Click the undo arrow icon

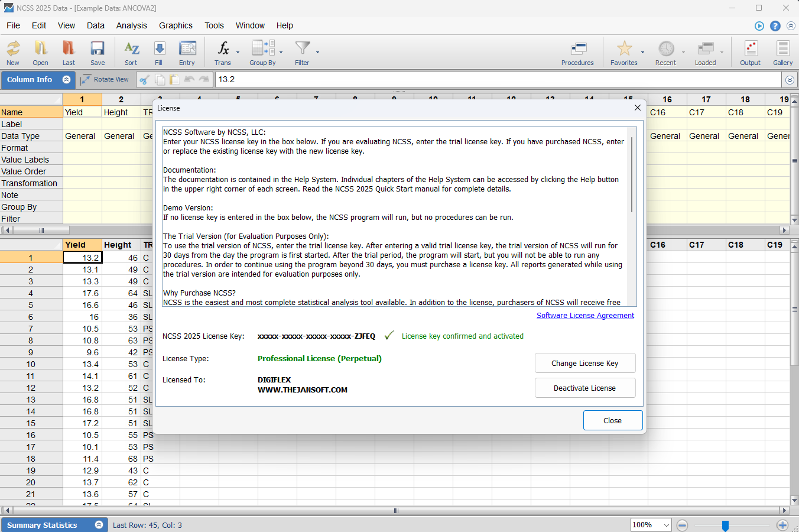189,79
